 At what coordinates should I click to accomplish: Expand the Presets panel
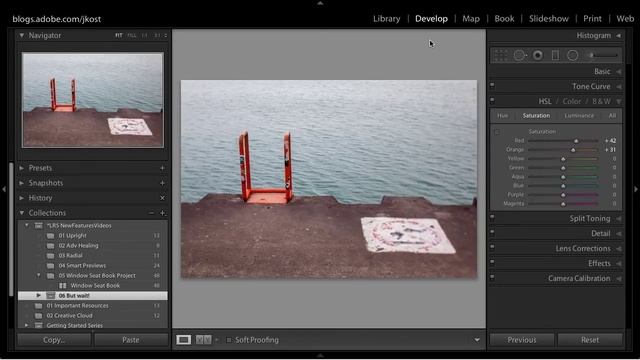[x=22, y=168]
